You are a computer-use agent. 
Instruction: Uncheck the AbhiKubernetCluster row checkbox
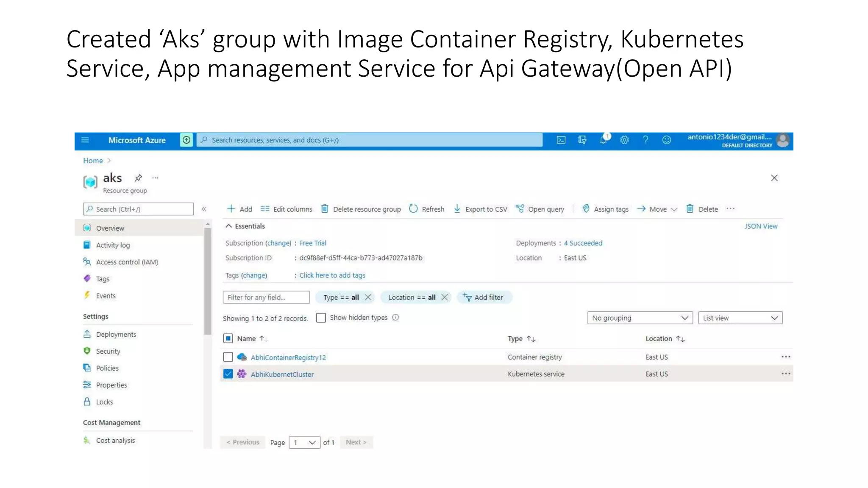tap(228, 374)
